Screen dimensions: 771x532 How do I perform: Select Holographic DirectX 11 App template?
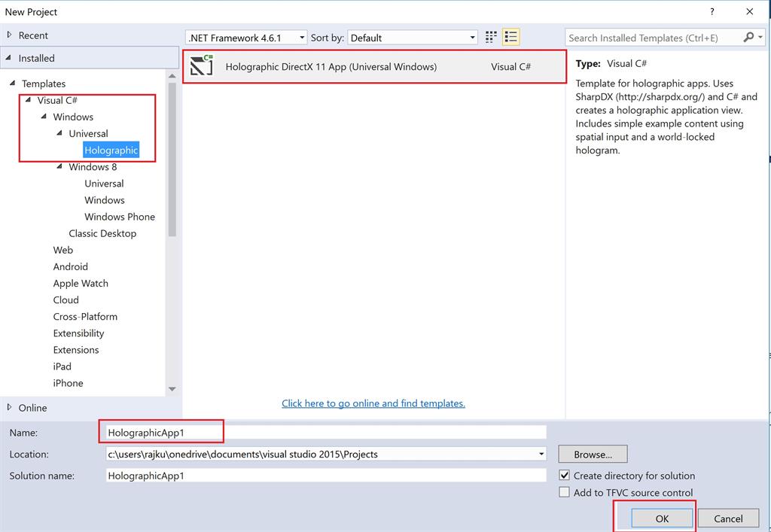coord(374,66)
